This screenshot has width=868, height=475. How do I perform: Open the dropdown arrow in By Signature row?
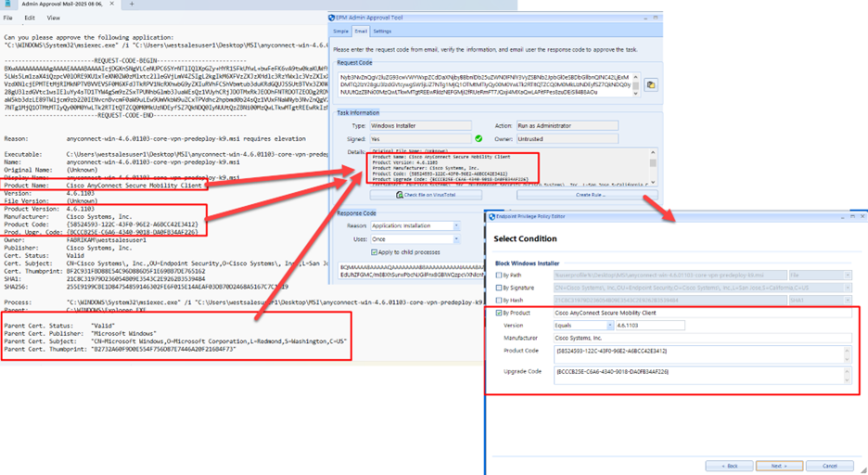(848, 288)
